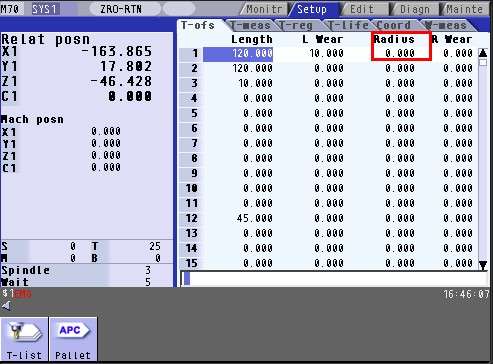Viewport: 493px width, 364px height.
Task: Open the APC Pallet icon
Action: tap(73, 339)
